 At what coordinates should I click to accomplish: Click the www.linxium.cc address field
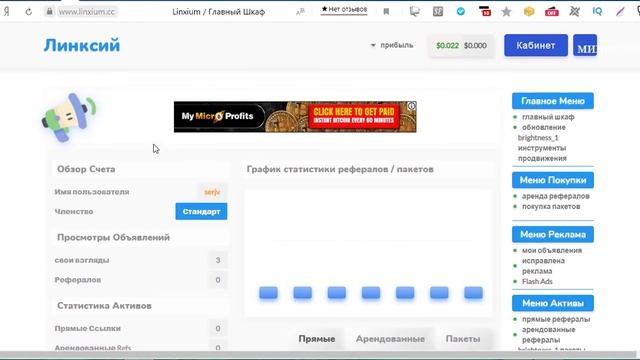pos(87,12)
